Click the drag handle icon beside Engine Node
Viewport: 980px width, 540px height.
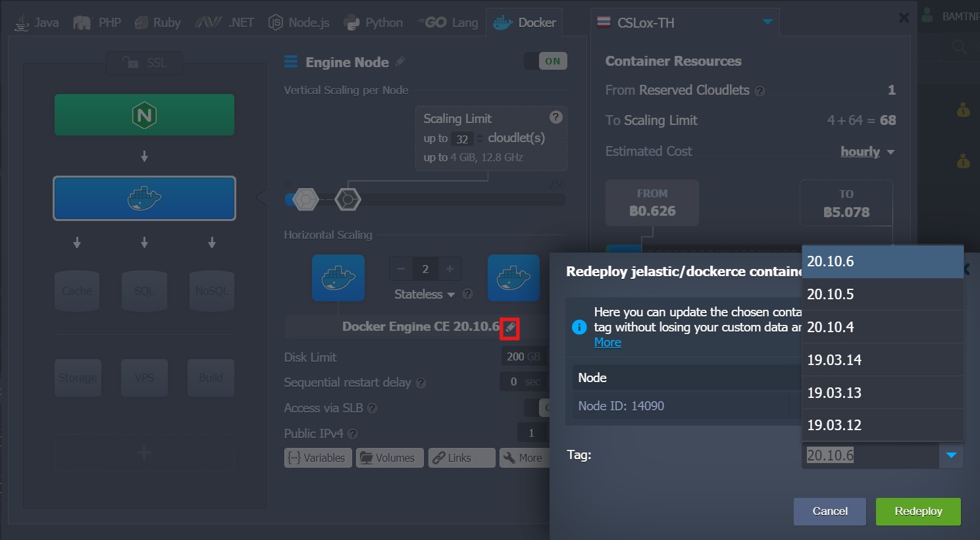tap(291, 62)
